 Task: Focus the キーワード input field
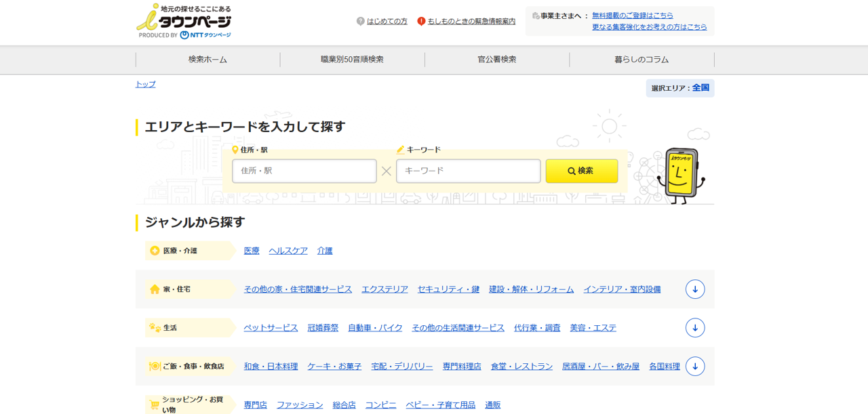point(468,171)
